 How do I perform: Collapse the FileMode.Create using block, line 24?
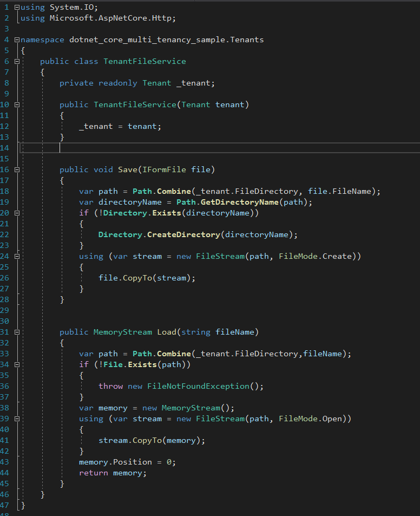point(17,256)
